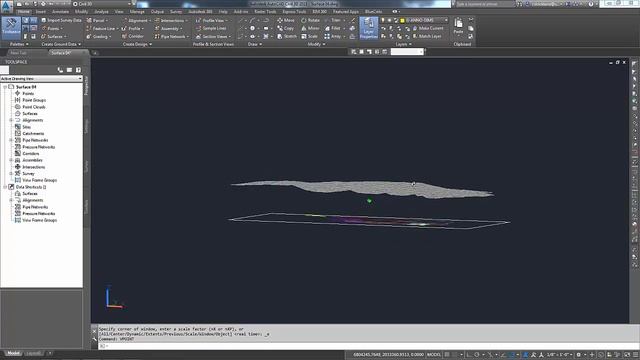Select Corridors in the Toolspace tree

pyautogui.click(x=31, y=153)
